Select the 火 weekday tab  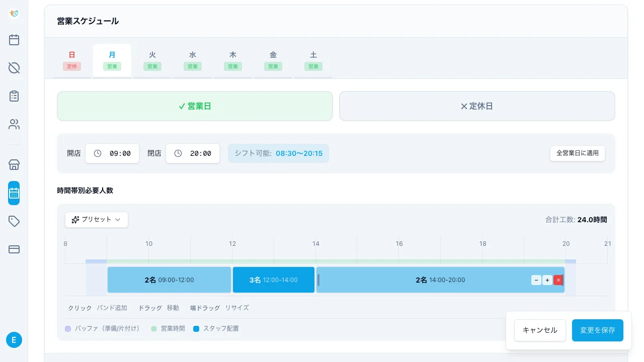coord(152,60)
